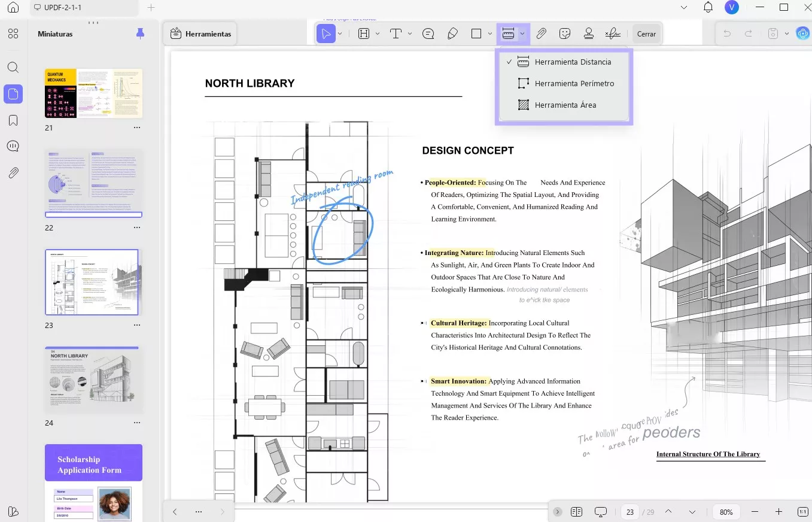Open the search panel in left sidebar
Screen dimensions: 812x522
pos(13,67)
